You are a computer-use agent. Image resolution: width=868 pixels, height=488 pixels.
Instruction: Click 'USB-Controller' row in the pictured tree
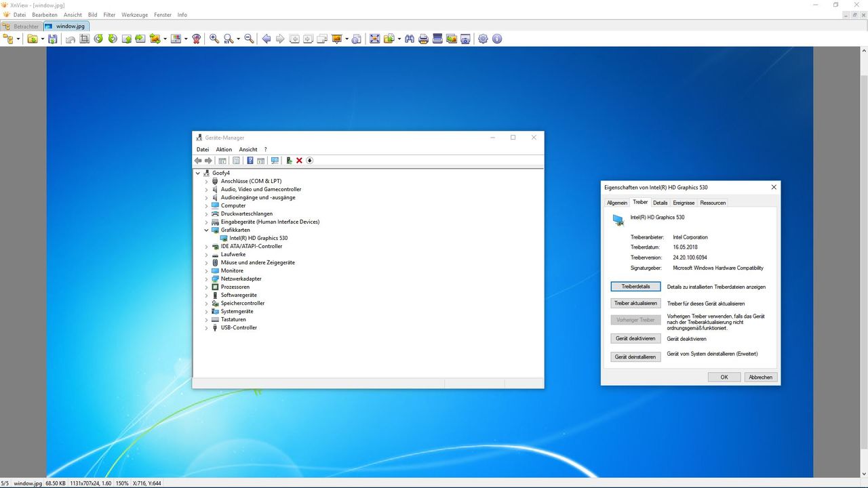point(239,327)
